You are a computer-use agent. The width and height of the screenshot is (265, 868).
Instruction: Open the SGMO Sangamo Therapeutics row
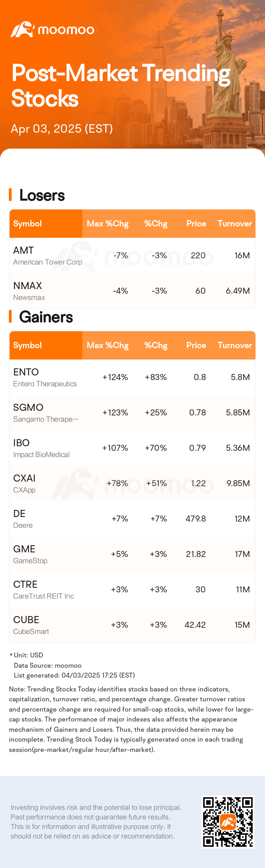click(x=132, y=413)
